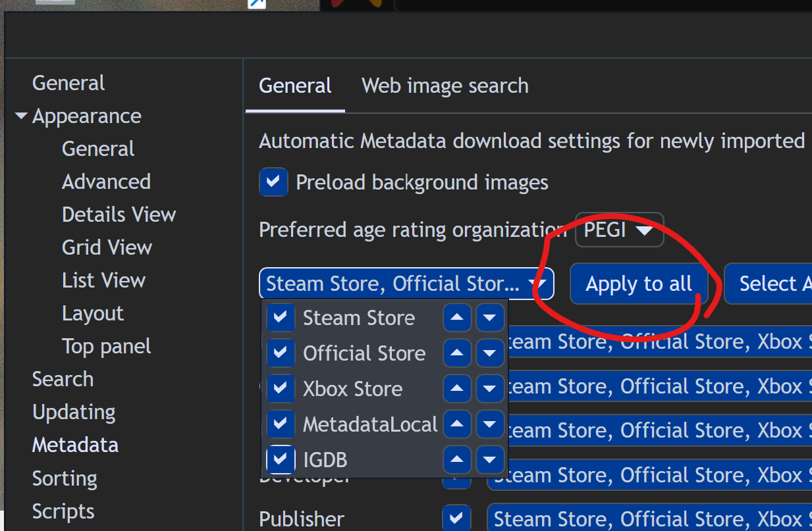The width and height of the screenshot is (812, 531).
Task: Open Top panel settings
Action: click(106, 346)
